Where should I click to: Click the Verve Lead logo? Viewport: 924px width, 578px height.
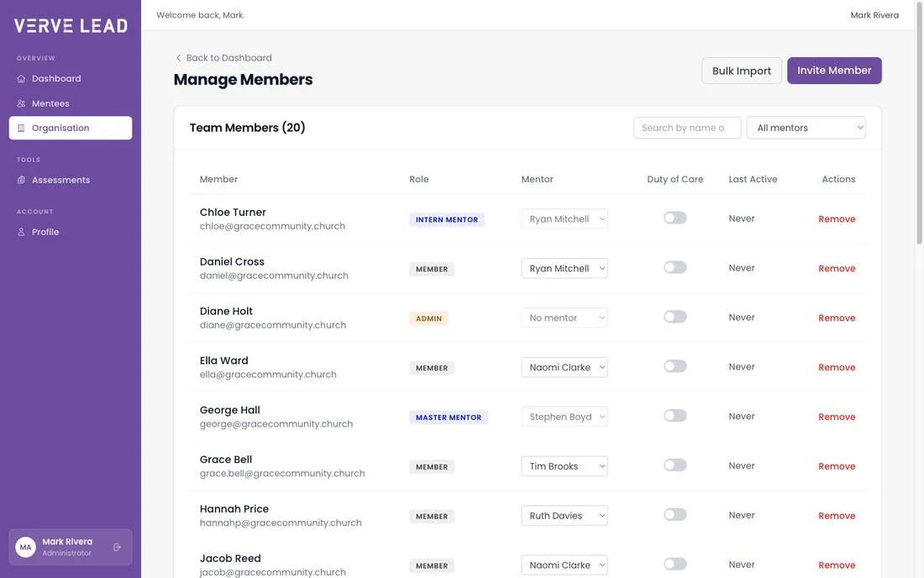click(71, 26)
